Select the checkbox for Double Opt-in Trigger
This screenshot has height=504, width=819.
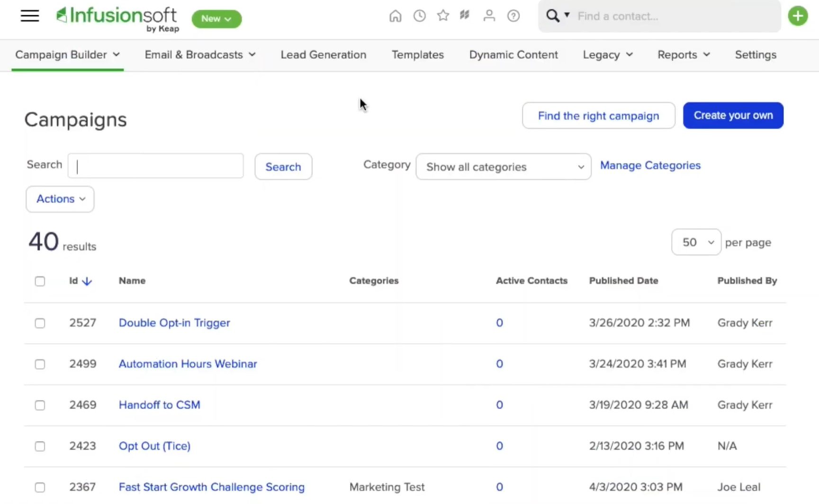coord(40,323)
